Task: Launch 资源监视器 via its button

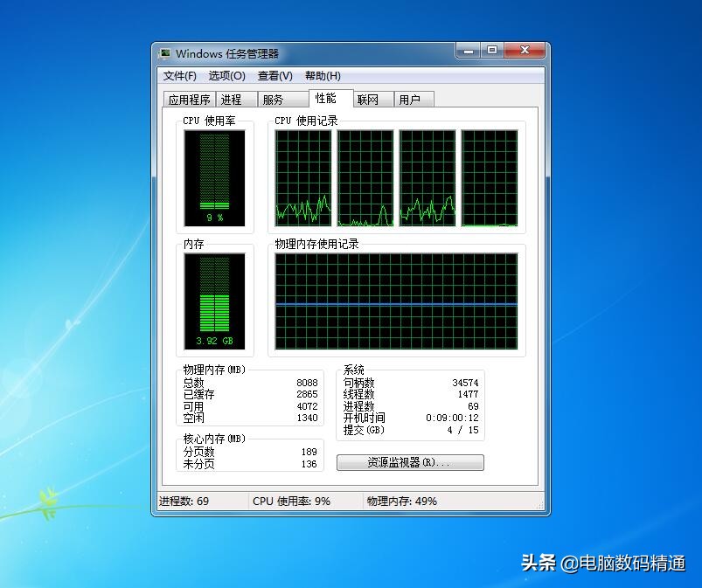Action: tap(411, 462)
